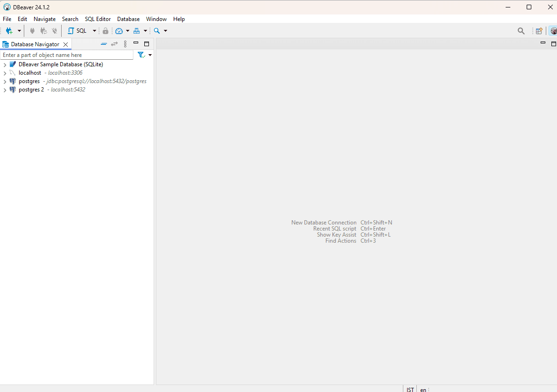
Task: Click the Open Perspective icon at top right
Action: (x=539, y=31)
